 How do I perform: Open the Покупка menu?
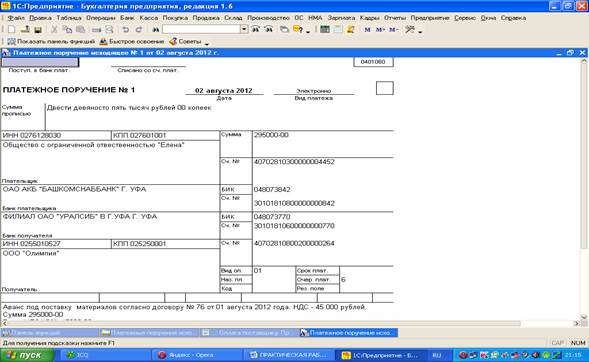[x=175, y=18]
